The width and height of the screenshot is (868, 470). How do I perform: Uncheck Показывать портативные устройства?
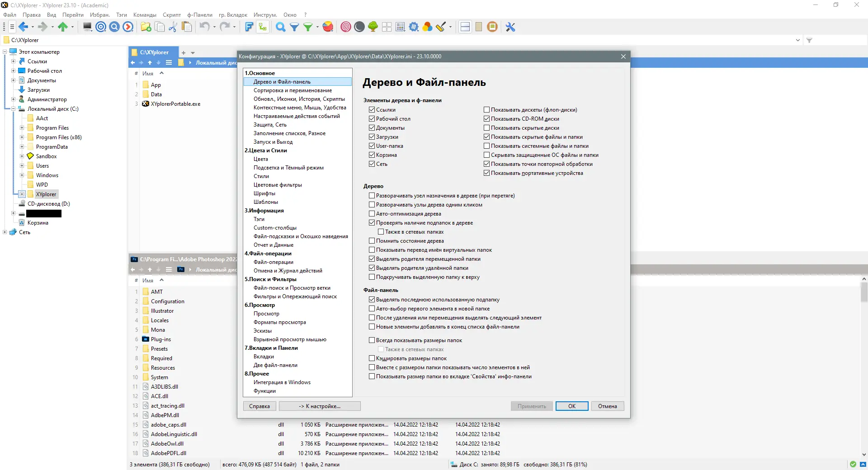point(486,173)
